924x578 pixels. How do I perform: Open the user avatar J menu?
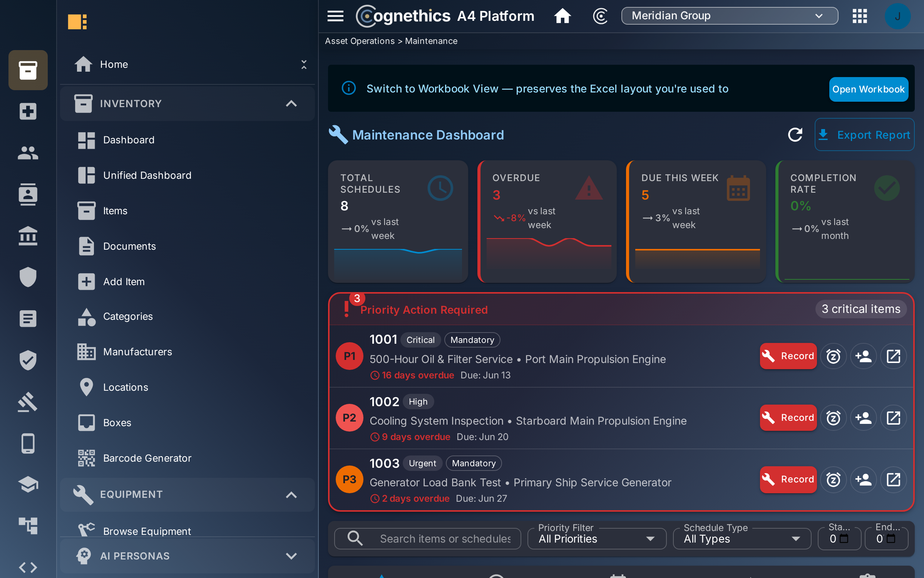(x=897, y=16)
